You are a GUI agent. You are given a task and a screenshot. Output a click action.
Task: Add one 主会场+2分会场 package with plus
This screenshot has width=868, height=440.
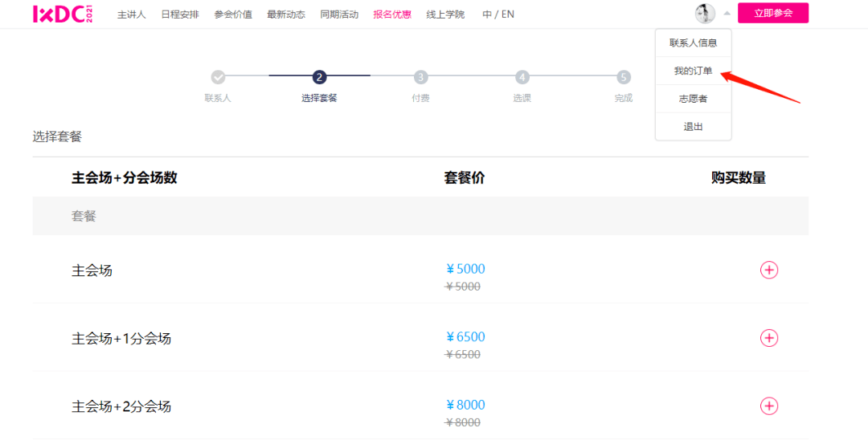[769, 406]
